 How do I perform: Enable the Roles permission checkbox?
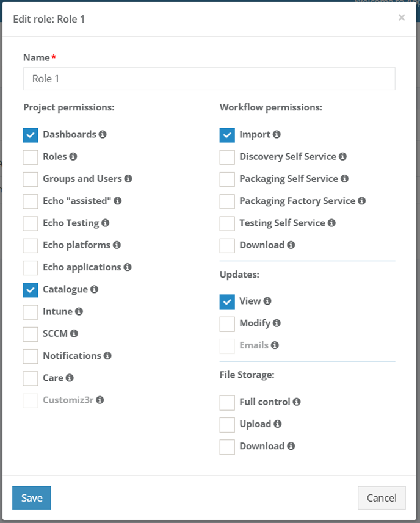pos(31,157)
